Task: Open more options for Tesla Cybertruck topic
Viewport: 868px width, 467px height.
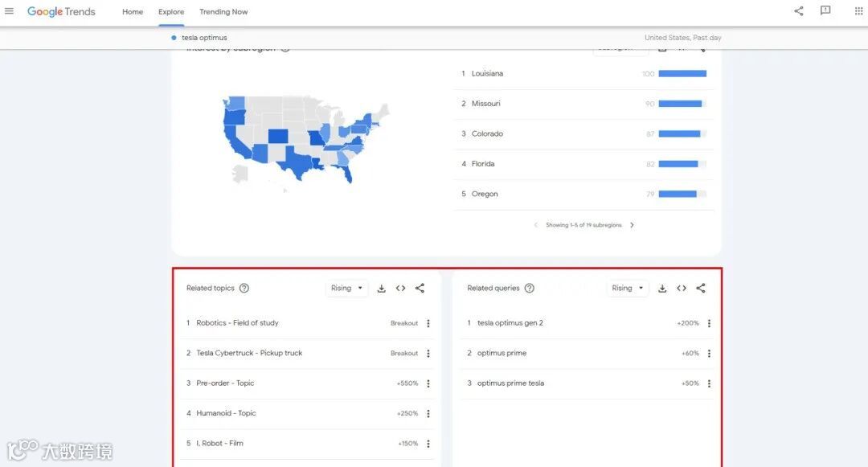Action: tap(428, 353)
